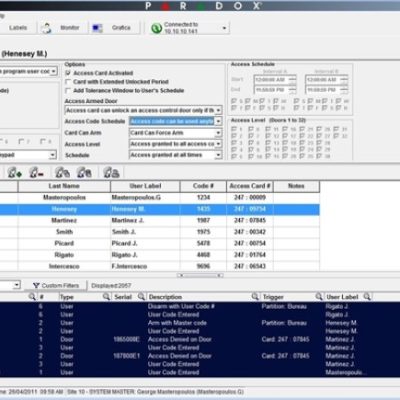Sort by the Access Card # column header
Viewport: 400px width, 400px height.
250,186
